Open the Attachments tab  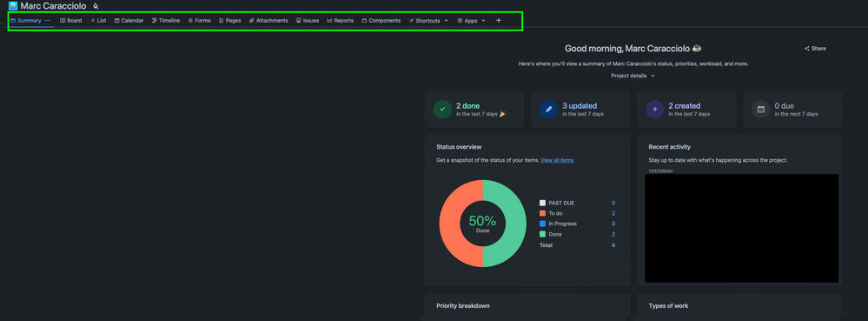tap(268, 21)
